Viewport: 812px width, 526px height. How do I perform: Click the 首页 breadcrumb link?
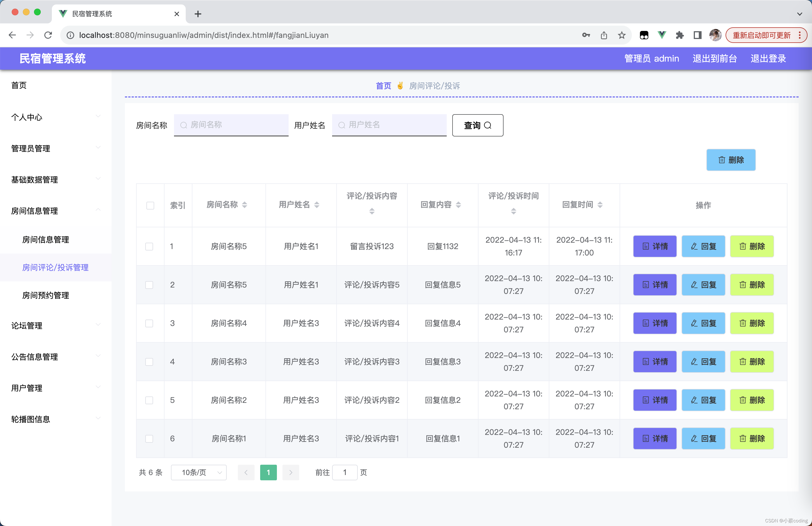point(383,86)
